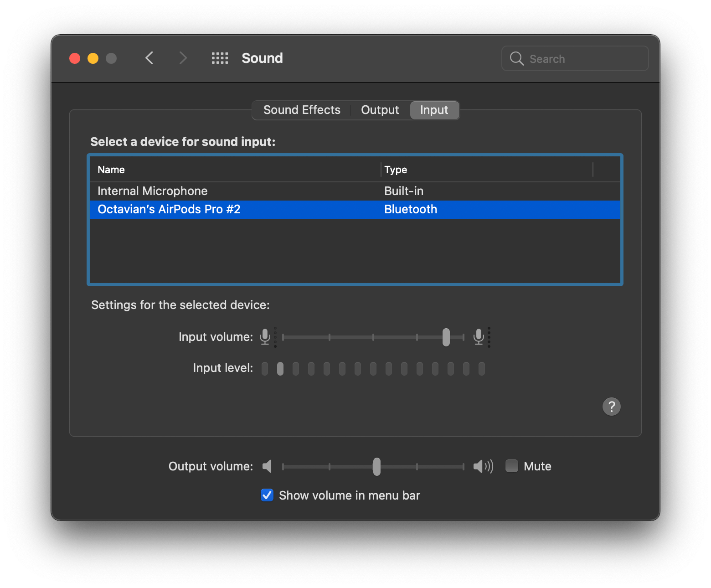This screenshot has width=711, height=588.
Task: Click the Output volume slider handle
Action: [x=376, y=466]
